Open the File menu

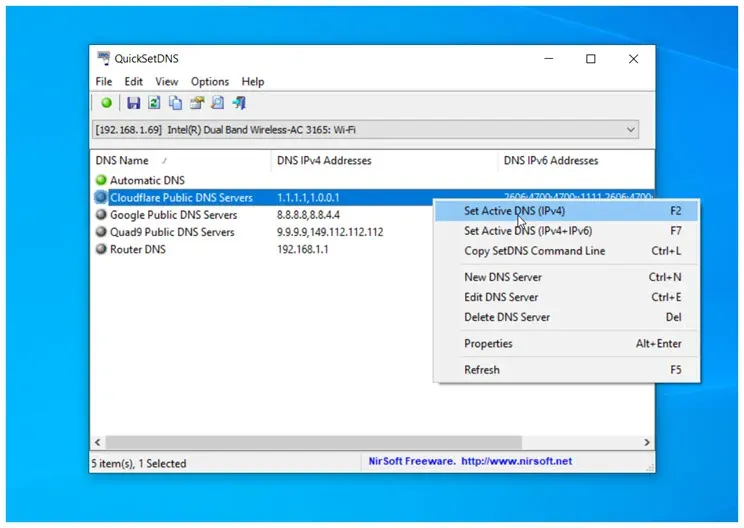(x=104, y=82)
